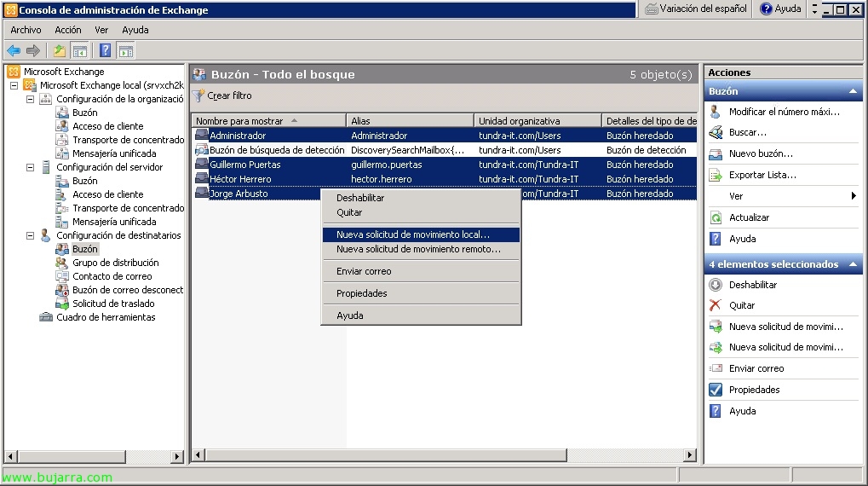Click Exportar Lista… action
The height and width of the screenshot is (486, 868).
(x=762, y=175)
